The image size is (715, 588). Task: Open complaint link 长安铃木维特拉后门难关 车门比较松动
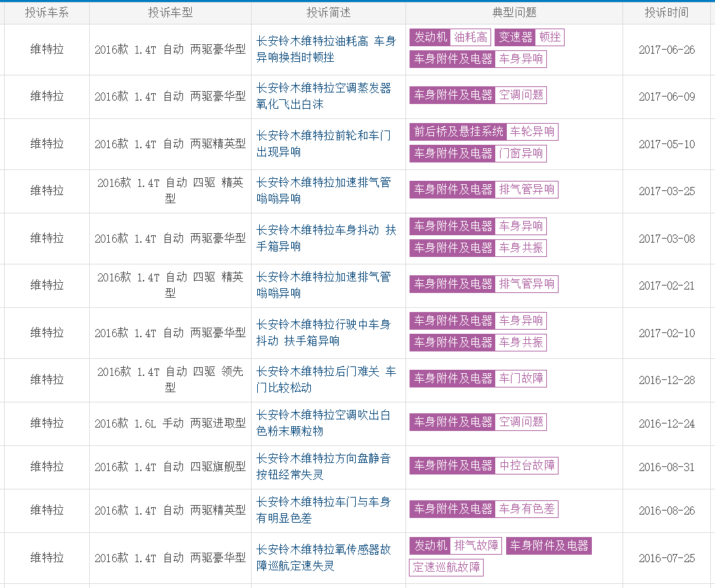pyautogui.click(x=326, y=379)
